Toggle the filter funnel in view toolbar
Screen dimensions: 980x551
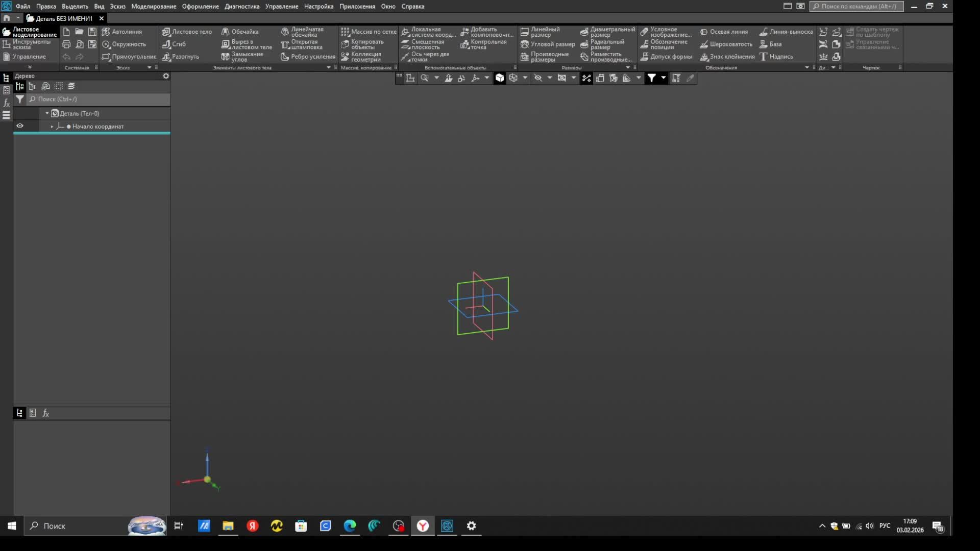(652, 78)
